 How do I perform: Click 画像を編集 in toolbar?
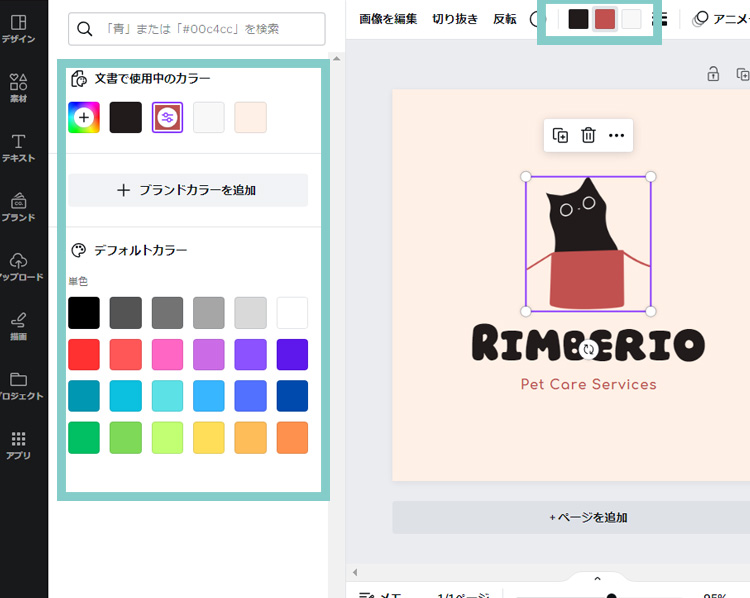coord(388,19)
